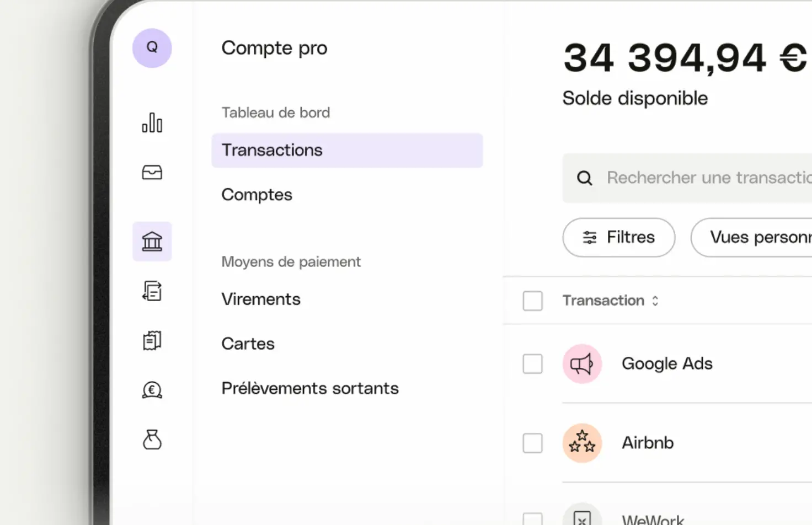
Task: Select the inbox/card sidebar icon
Action: tap(152, 172)
